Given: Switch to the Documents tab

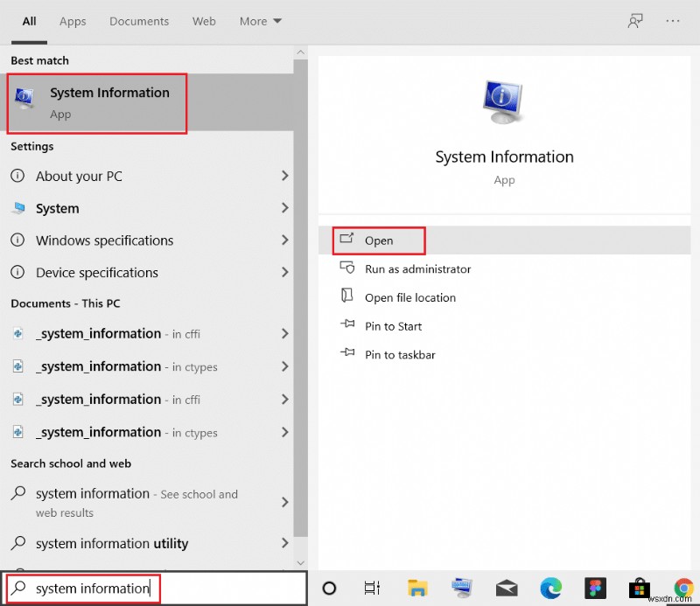Looking at the screenshot, I should (x=138, y=21).
